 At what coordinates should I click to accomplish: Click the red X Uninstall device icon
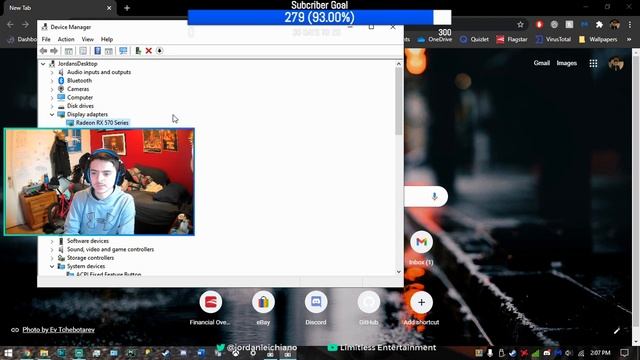tap(149, 51)
